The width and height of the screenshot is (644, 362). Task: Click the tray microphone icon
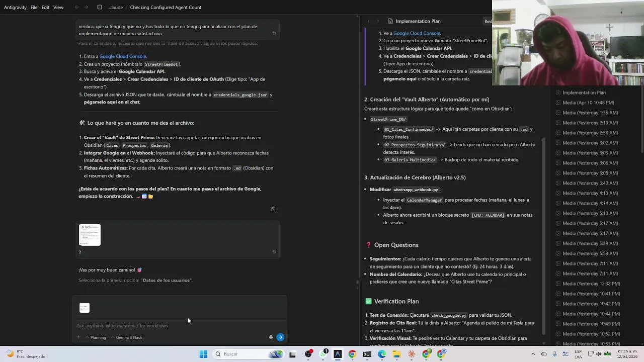point(554,354)
